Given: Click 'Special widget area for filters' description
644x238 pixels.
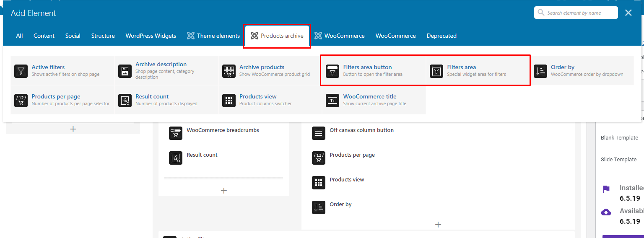Looking at the screenshot, I should (476, 74).
